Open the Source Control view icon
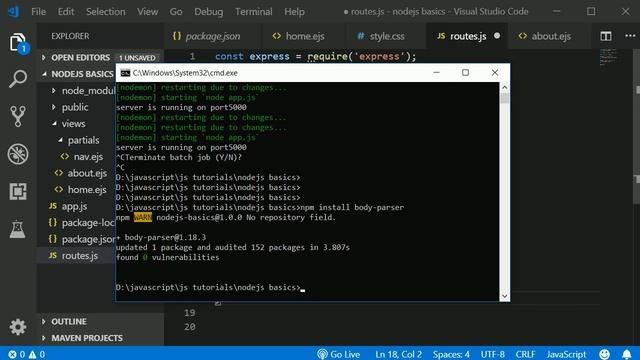 point(18,116)
